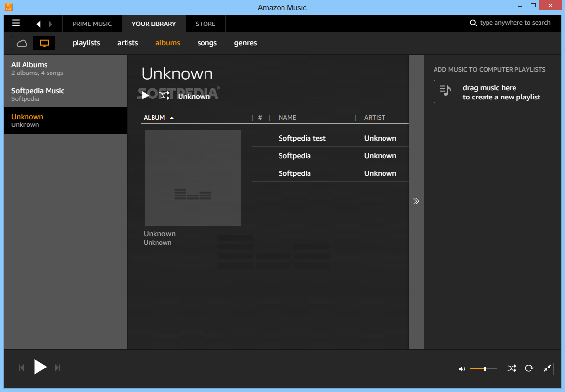Sort by ARTIST column header
Screen dimensions: 565x392
tap(374, 117)
